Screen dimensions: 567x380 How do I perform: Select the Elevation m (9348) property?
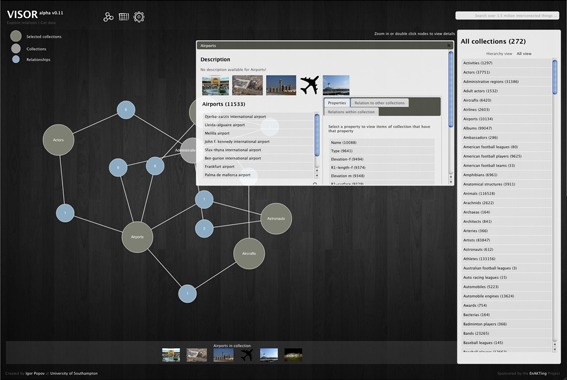381,176
